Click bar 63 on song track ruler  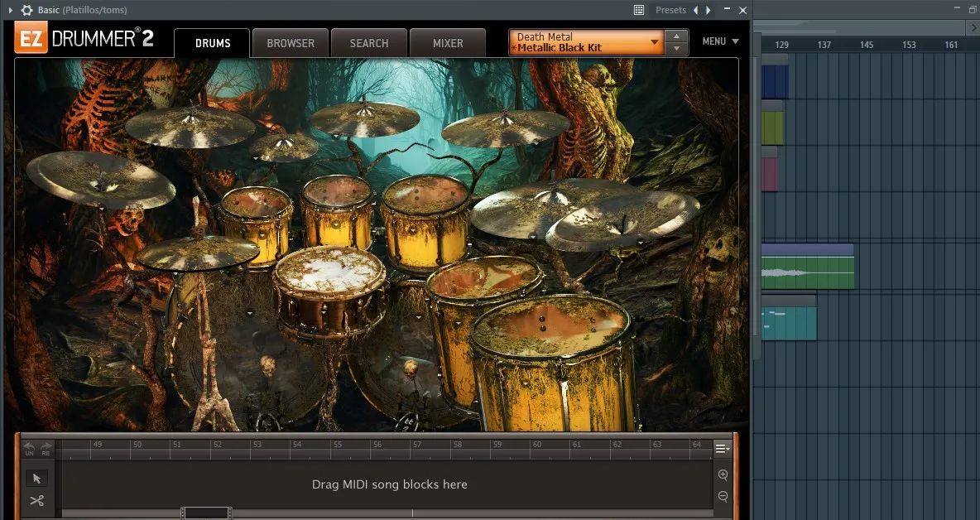coord(656,445)
